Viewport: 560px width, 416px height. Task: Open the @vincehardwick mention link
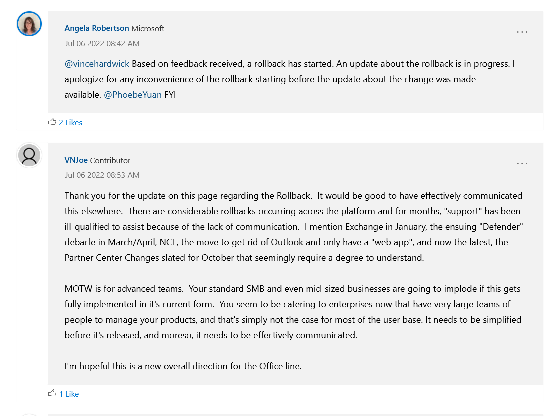pyautogui.click(x=97, y=64)
